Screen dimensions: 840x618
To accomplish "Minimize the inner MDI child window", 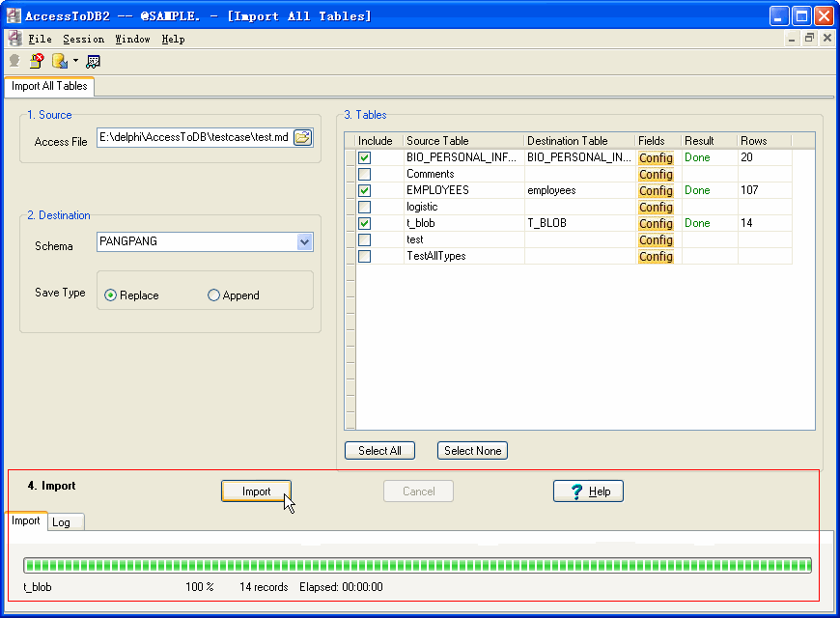I will (792, 38).
